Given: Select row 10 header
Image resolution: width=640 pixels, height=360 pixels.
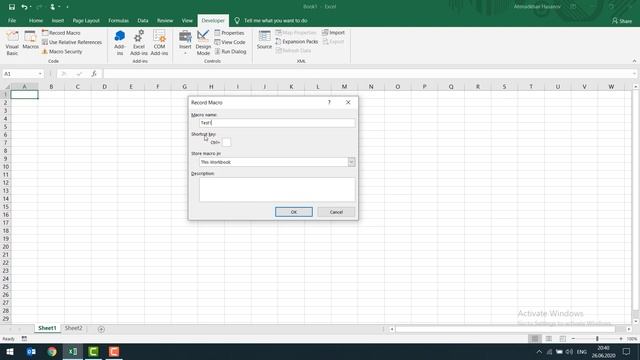Looking at the screenshot, I should coord(6,167).
